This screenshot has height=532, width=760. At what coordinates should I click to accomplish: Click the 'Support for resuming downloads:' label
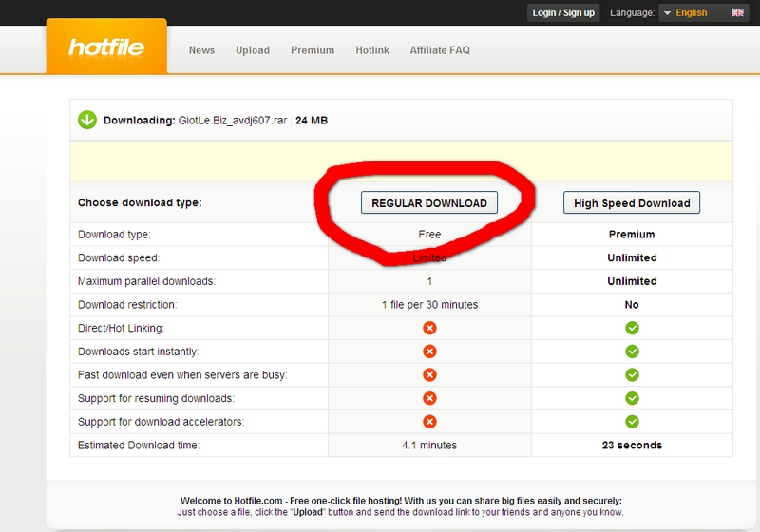pos(156,398)
